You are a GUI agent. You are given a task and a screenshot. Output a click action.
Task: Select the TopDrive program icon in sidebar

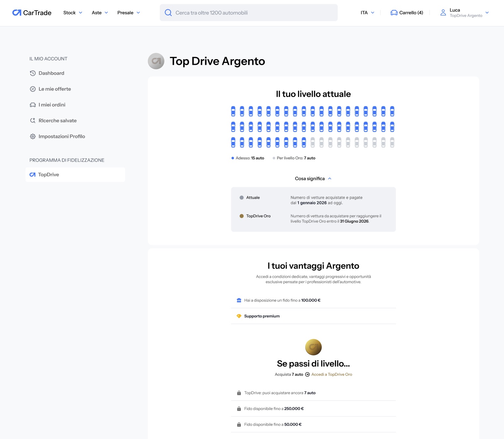pos(32,174)
